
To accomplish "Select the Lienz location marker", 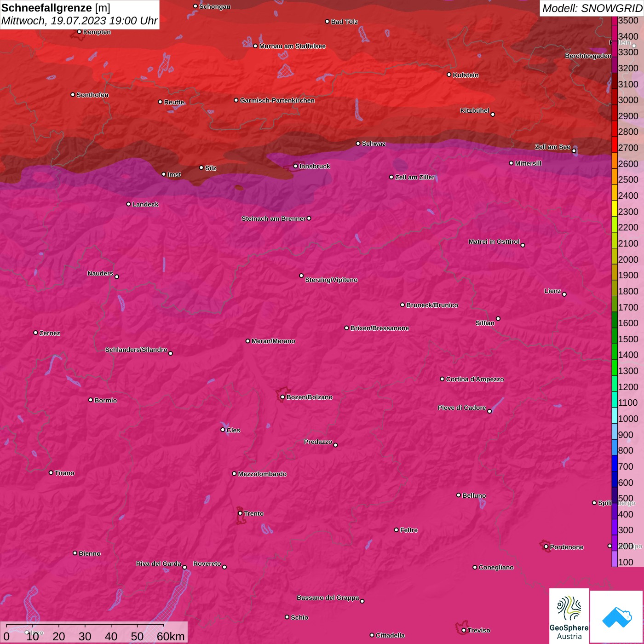I will click(564, 294).
